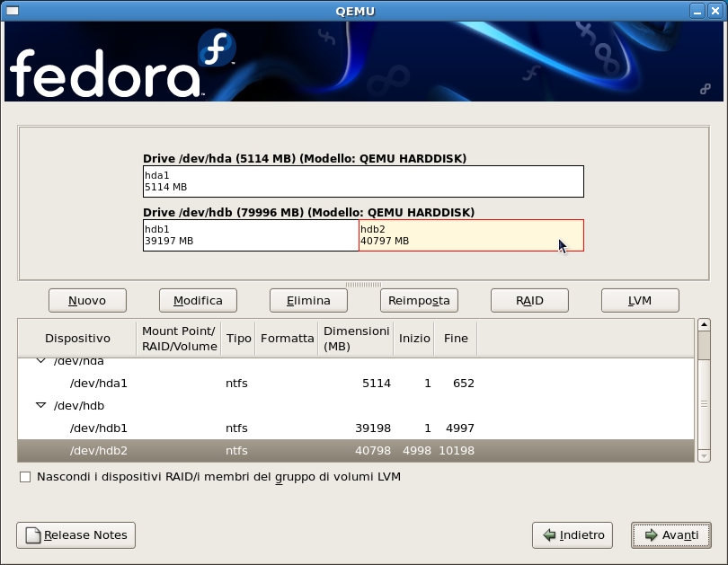Open the LVM configuration button
The height and width of the screenshot is (565, 728).
pos(640,301)
